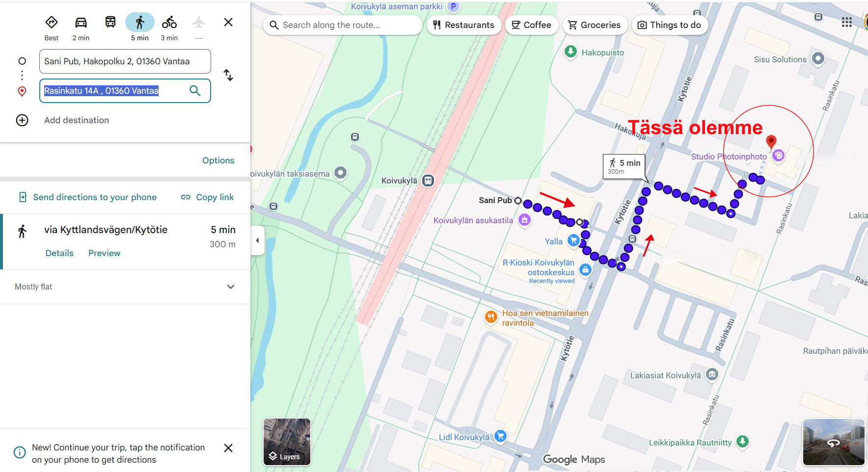The width and height of the screenshot is (868, 472).
Task: Filter route by Groceries
Action: pyautogui.click(x=594, y=25)
